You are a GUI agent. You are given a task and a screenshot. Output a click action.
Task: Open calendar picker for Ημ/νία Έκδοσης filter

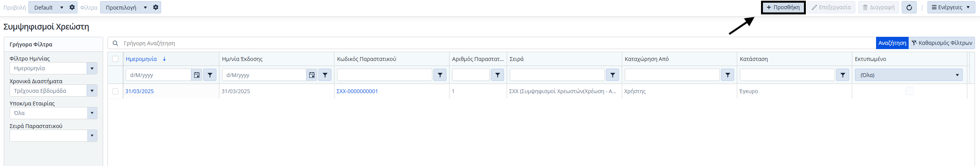pos(312,75)
